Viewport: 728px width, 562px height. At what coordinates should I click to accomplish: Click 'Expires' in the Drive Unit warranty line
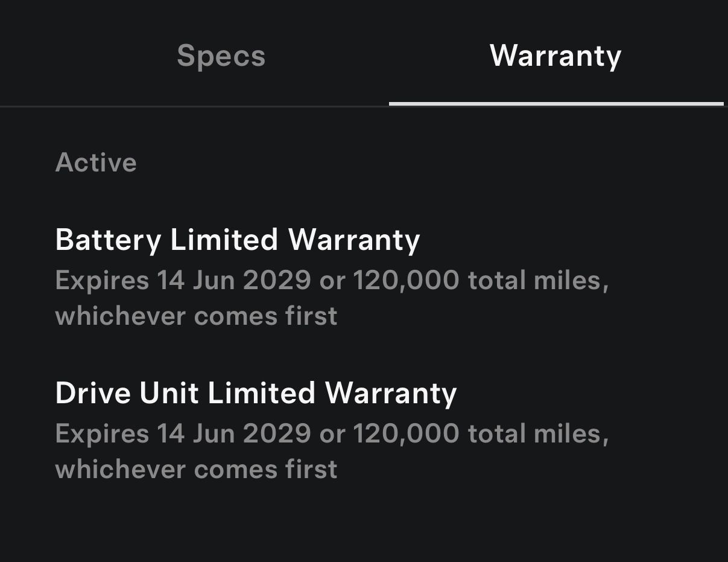coord(101,433)
